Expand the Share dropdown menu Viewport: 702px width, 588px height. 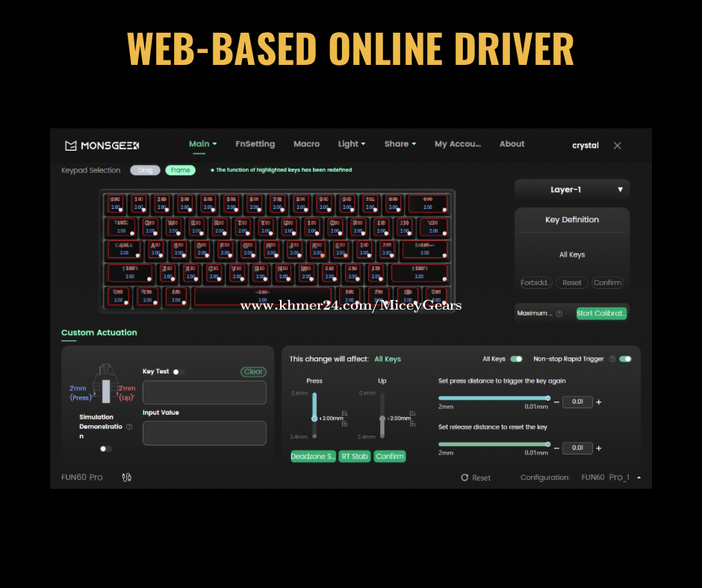click(x=400, y=144)
